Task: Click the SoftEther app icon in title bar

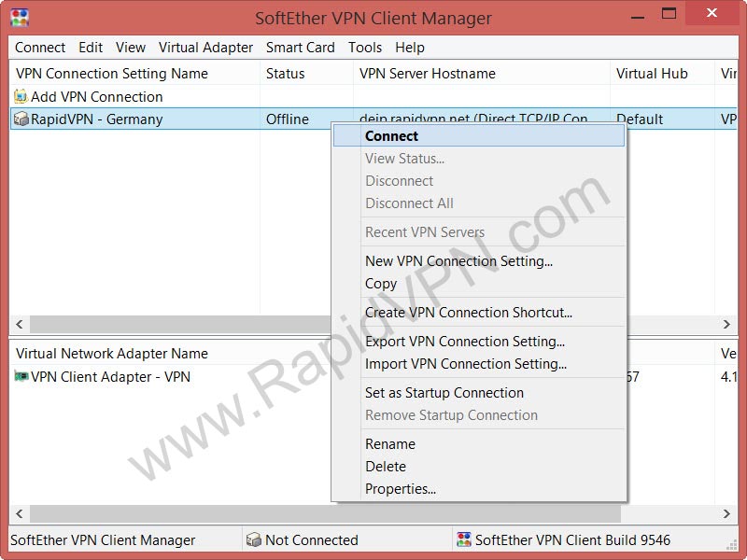Action: tap(19, 18)
